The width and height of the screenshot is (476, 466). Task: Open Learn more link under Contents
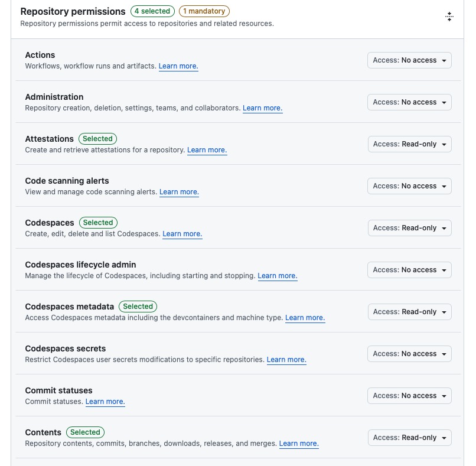[299, 443]
